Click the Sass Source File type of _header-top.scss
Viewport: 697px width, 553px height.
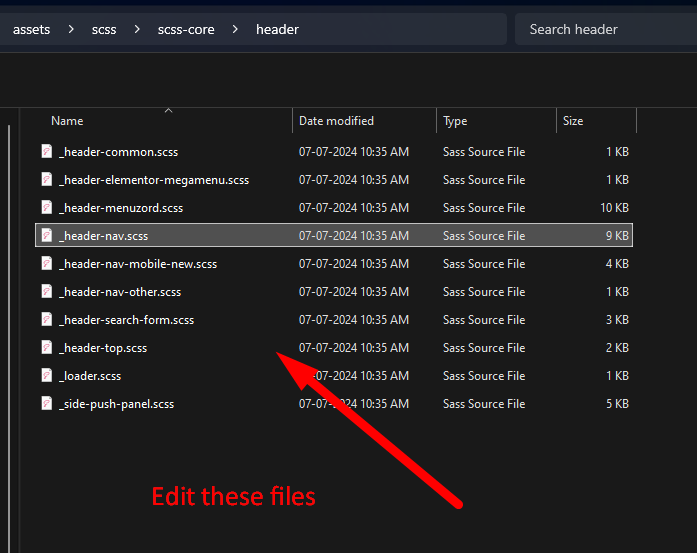click(x=484, y=348)
